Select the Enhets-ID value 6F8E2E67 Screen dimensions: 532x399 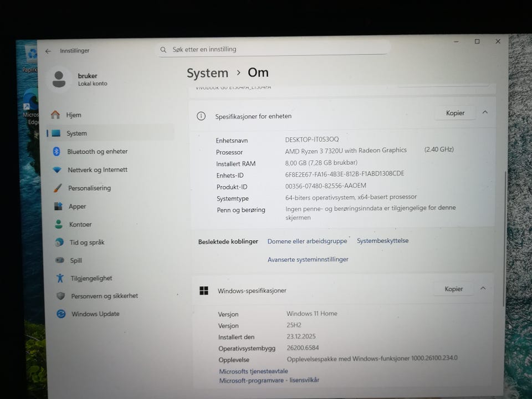[344, 173]
